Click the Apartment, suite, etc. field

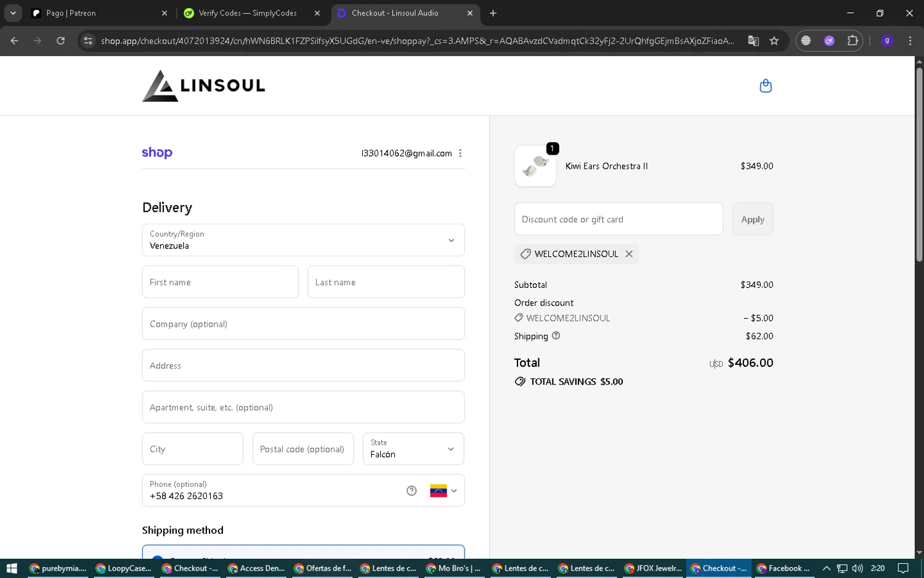click(x=303, y=407)
